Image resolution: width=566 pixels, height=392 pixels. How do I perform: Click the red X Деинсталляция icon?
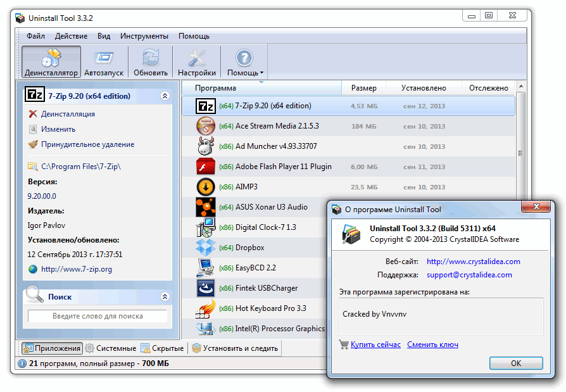33,114
